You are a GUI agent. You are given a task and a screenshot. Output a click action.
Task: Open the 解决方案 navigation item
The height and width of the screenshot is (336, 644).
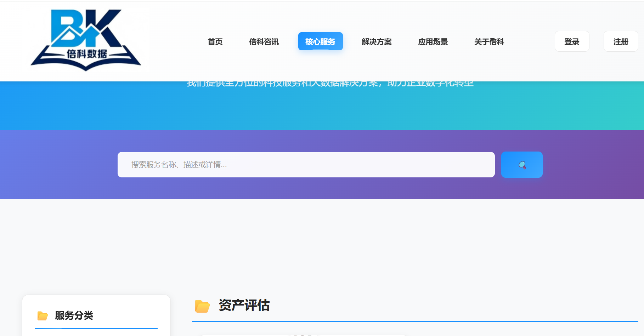coord(377,42)
